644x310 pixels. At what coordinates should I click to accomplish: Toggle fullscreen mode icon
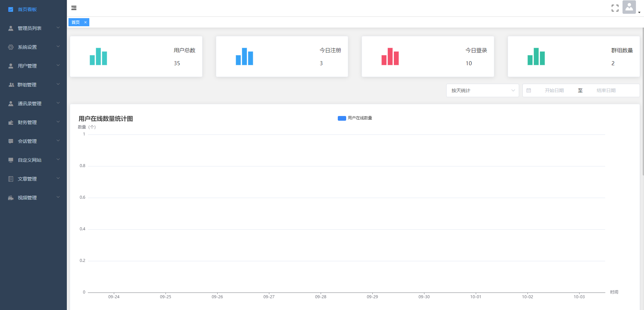pyautogui.click(x=615, y=8)
